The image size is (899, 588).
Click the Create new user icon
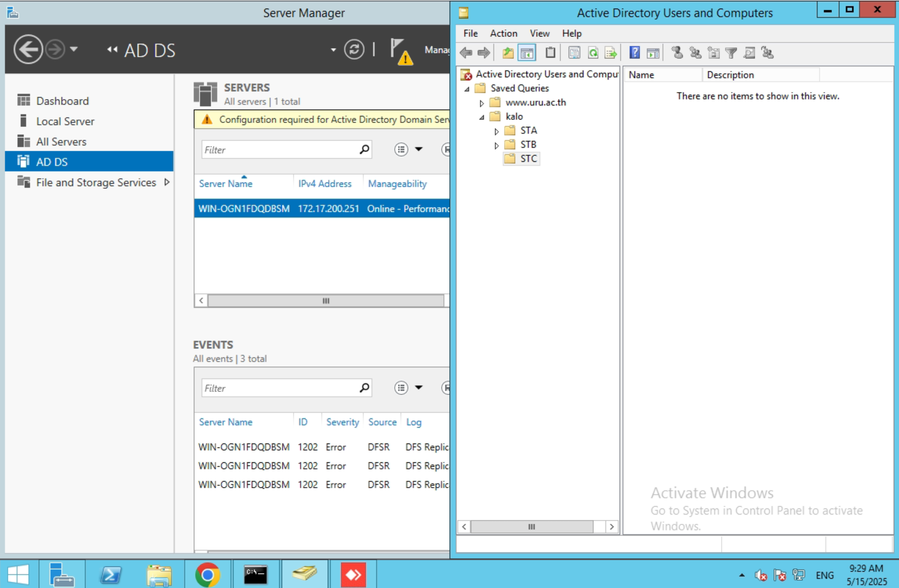pyautogui.click(x=677, y=53)
